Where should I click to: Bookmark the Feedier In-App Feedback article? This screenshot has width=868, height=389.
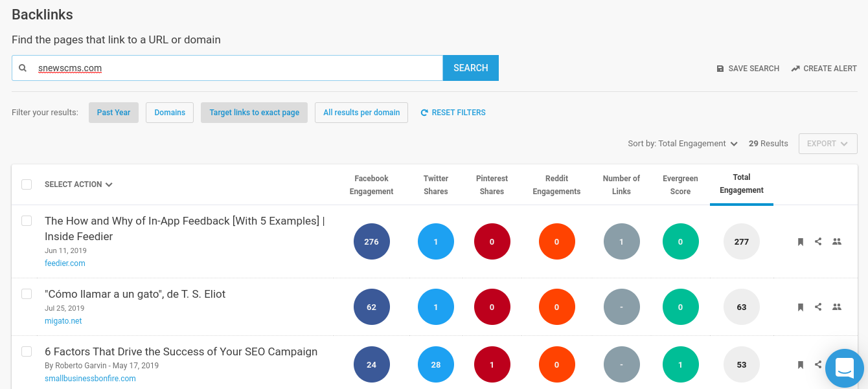click(x=801, y=242)
